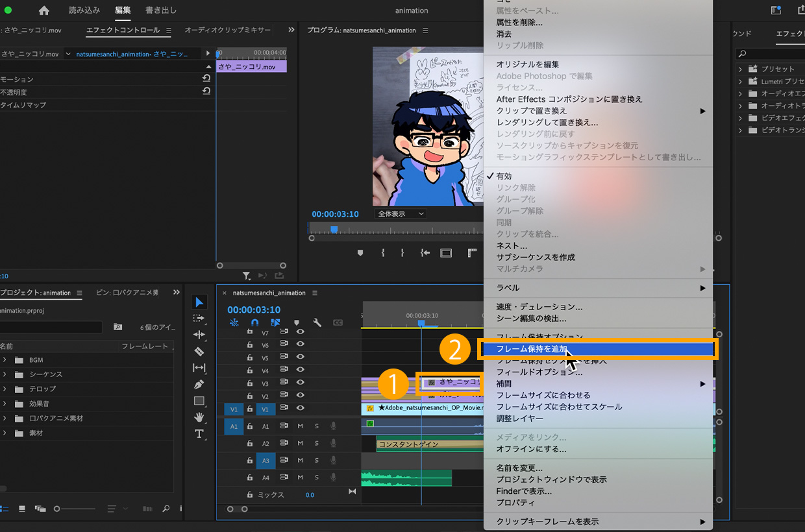The image size is (805, 532).
Task: Switch Project panel to icon view
Action: 22,509
